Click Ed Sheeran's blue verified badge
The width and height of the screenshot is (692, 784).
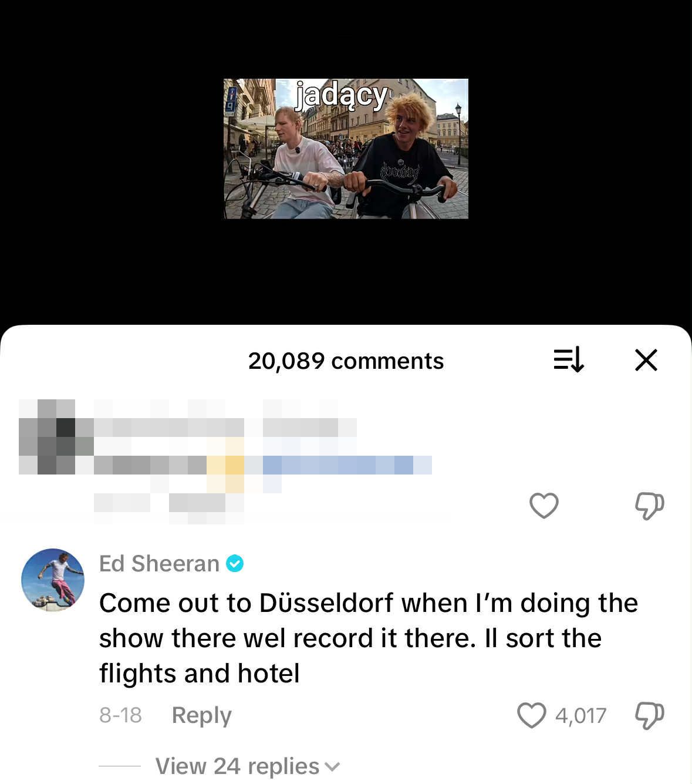point(235,563)
